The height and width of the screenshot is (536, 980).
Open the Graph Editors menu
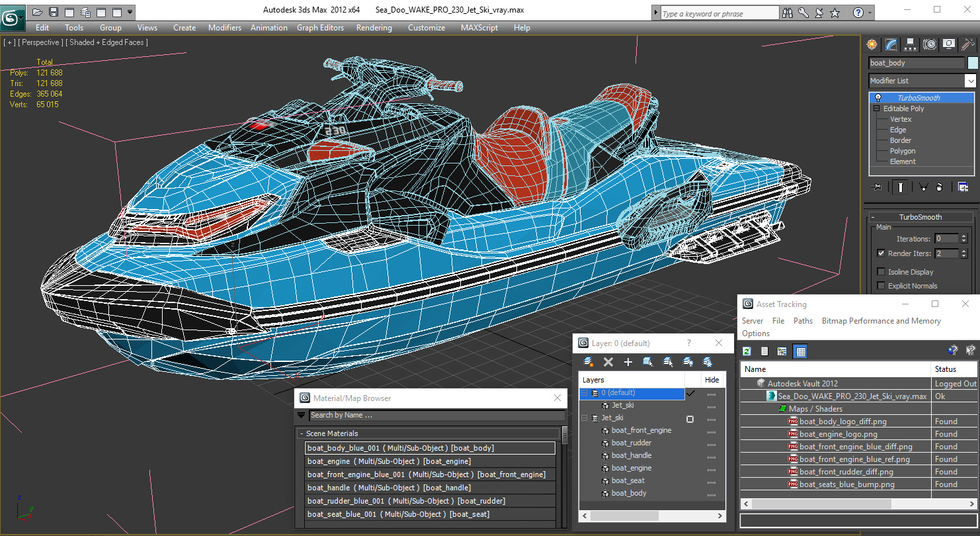point(320,28)
